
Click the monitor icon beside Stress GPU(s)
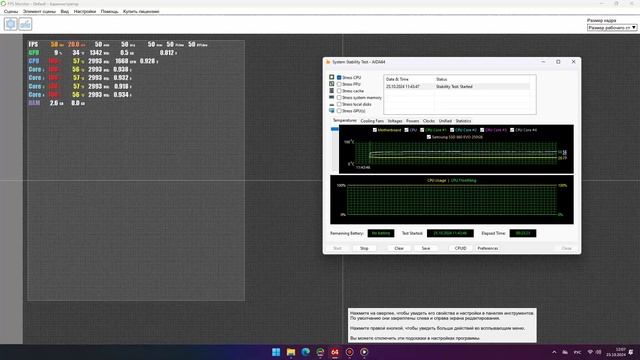331,111
